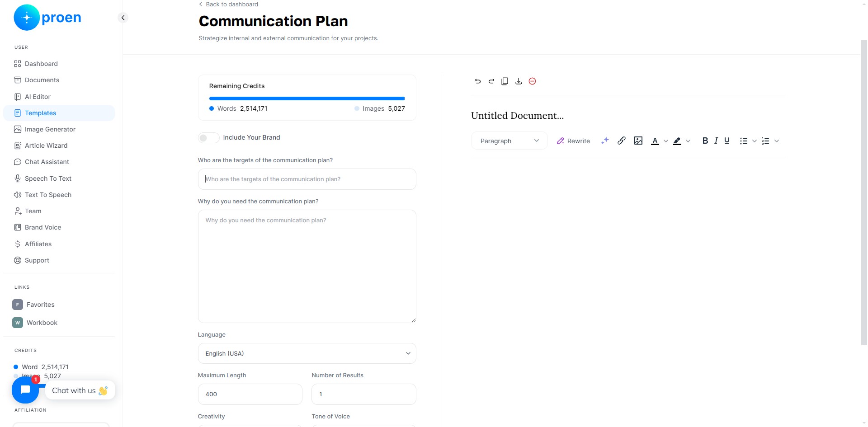Insert an image with the picture icon

point(638,141)
